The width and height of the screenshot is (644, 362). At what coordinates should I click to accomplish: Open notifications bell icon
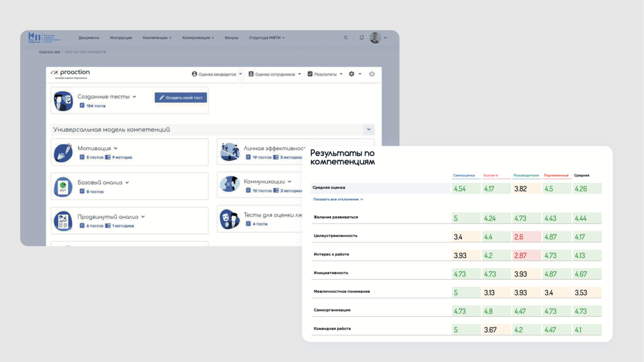(x=361, y=37)
